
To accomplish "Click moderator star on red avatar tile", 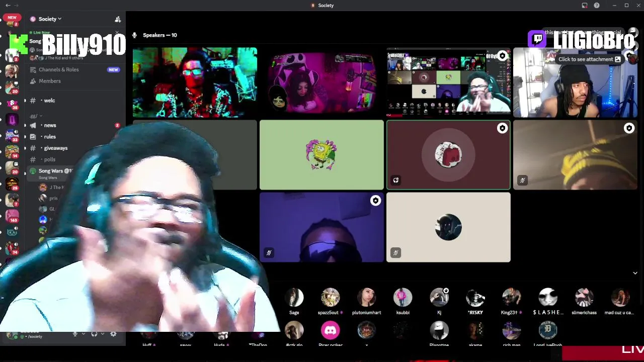I will 502,128.
